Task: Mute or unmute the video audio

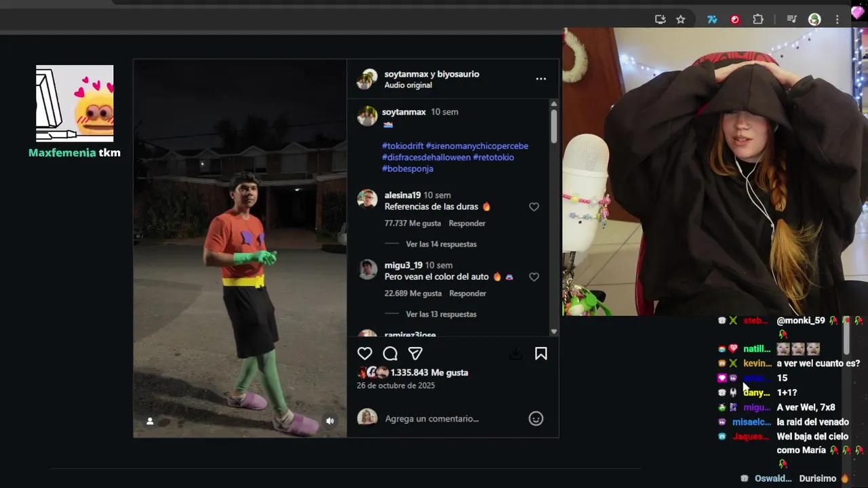Action: point(330,421)
